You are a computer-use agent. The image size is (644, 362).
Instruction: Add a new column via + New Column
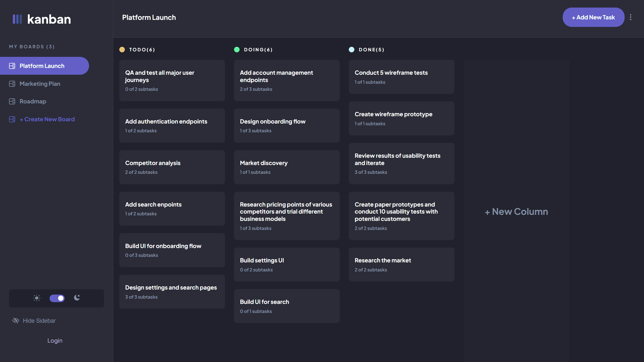[x=516, y=212]
